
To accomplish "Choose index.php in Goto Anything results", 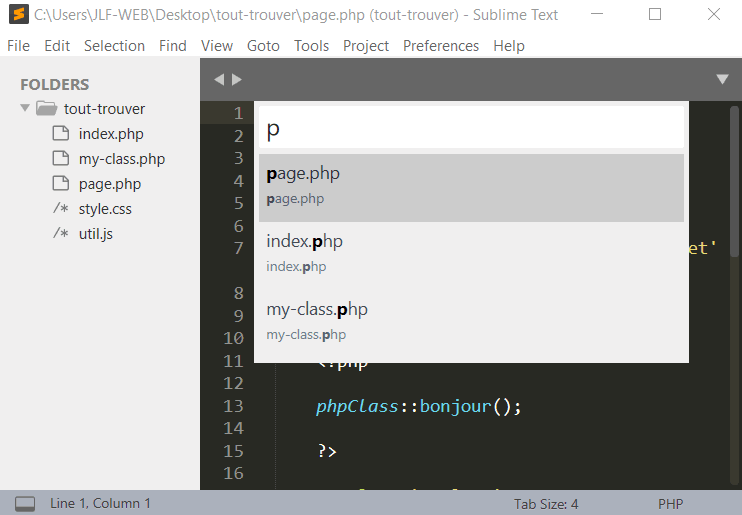I will (x=471, y=256).
